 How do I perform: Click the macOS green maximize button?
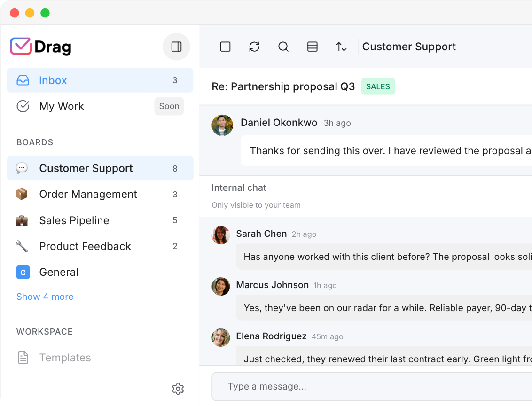pos(45,13)
